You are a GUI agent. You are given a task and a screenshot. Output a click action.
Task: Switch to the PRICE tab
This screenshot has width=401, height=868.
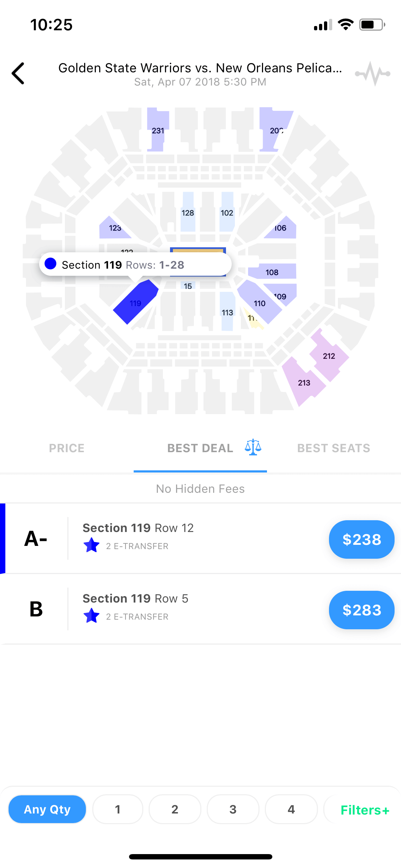[x=67, y=448]
